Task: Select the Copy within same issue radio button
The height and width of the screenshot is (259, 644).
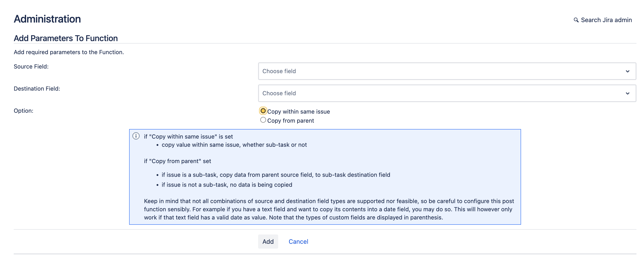Action: coord(263,111)
